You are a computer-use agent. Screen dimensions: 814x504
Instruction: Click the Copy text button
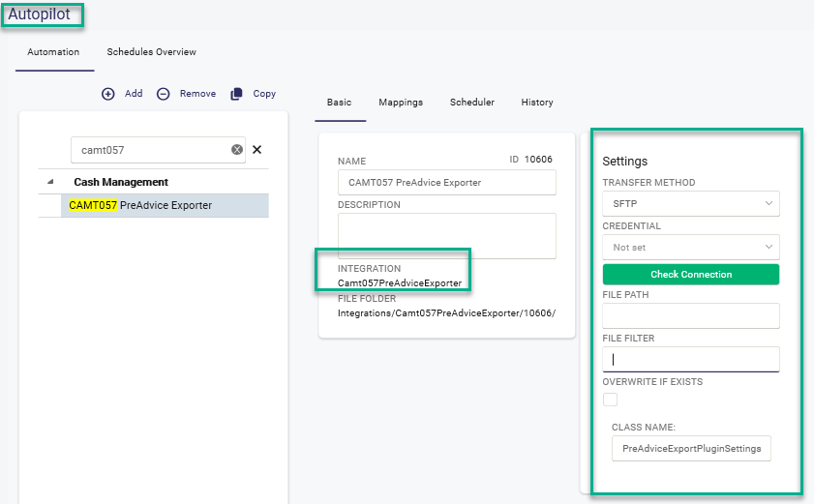click(x=264, y=94)
